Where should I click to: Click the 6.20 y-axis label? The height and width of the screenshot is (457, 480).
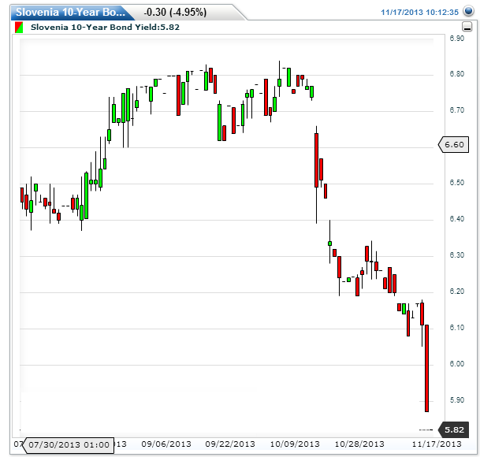(457, 291)
